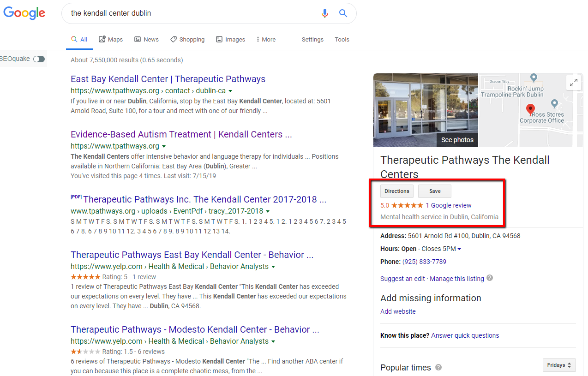Open help icon next to Popular times
The width and height of the screenshot is (588, 376).
point(438,368)
